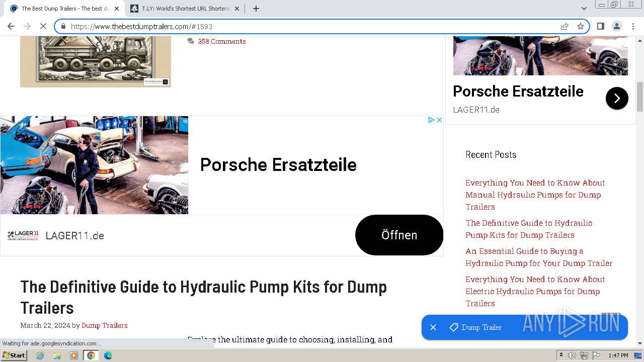This screenshot has width=644, height=362.
Task: Open the Chrome profile avatar
Action: [x=617, y=26]
